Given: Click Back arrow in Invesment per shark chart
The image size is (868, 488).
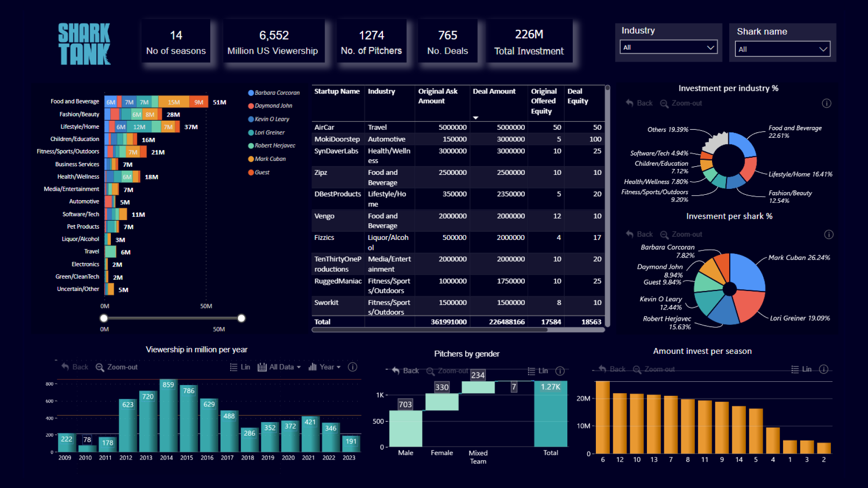Looking at the screenshot, I should pyautogui.click(x=630, y=234).
